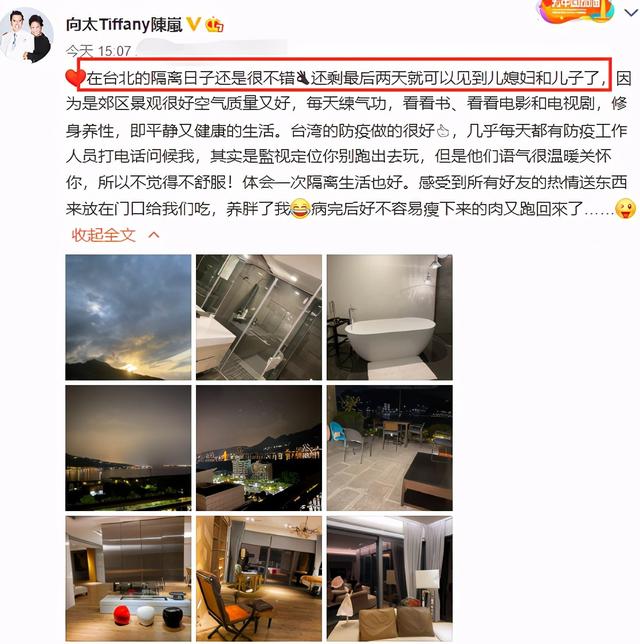Open the sunset sky photo thumbnail
640x644 pixels.
coord(128,317)
